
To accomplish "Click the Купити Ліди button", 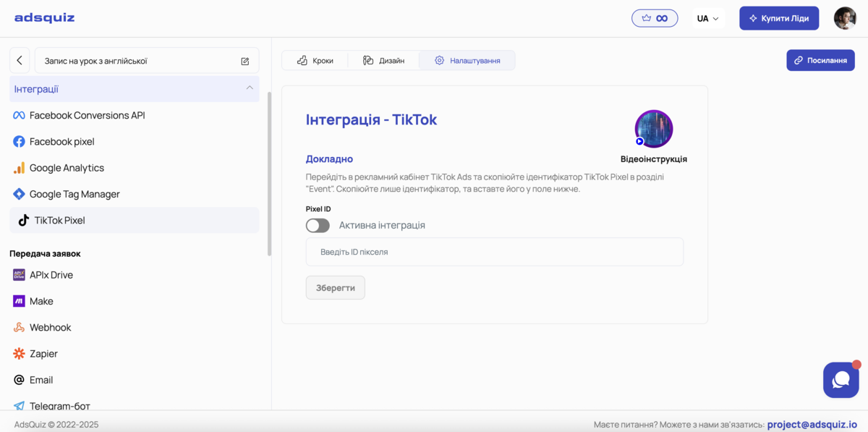I will pos(779,18).
